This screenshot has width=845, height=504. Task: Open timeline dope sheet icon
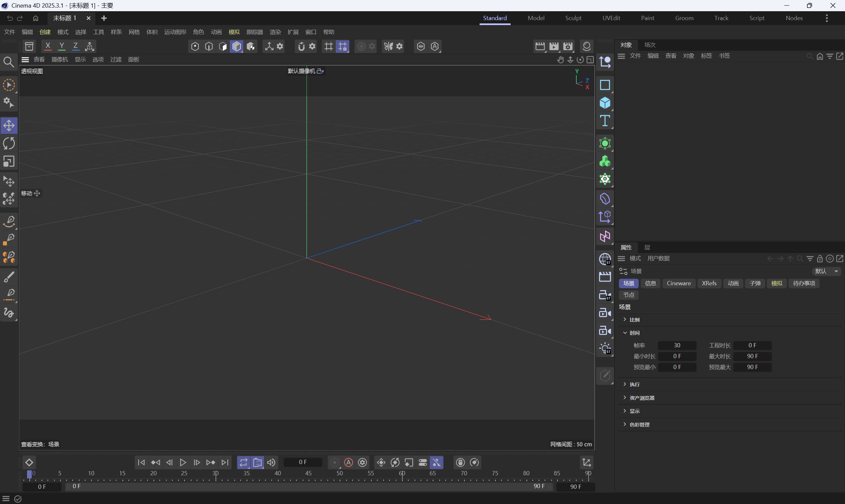[x=587, y=462]
